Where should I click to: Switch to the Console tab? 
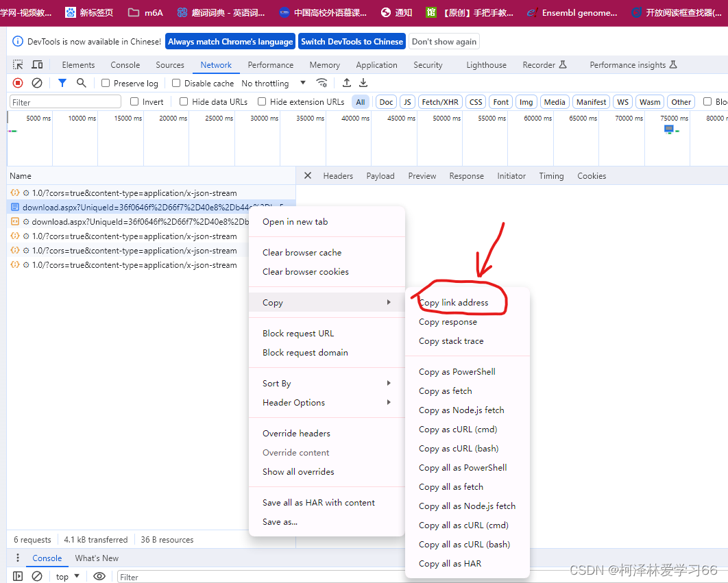125,64
